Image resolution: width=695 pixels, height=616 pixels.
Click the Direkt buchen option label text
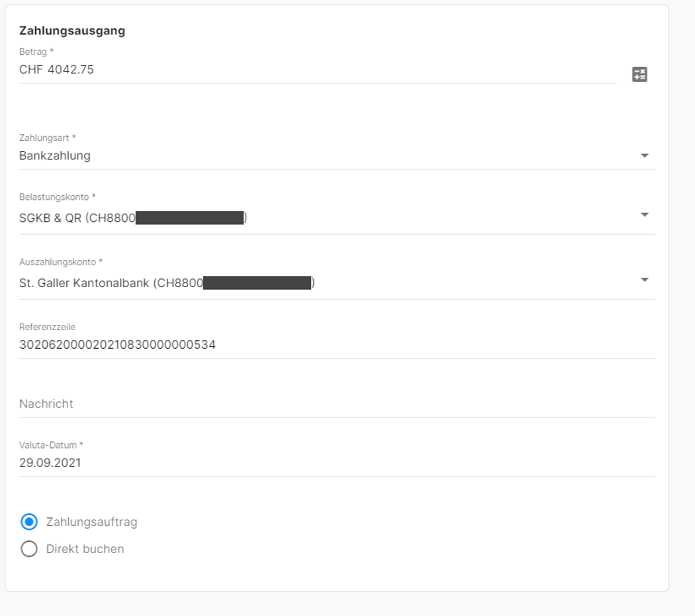tap(85, 549)
